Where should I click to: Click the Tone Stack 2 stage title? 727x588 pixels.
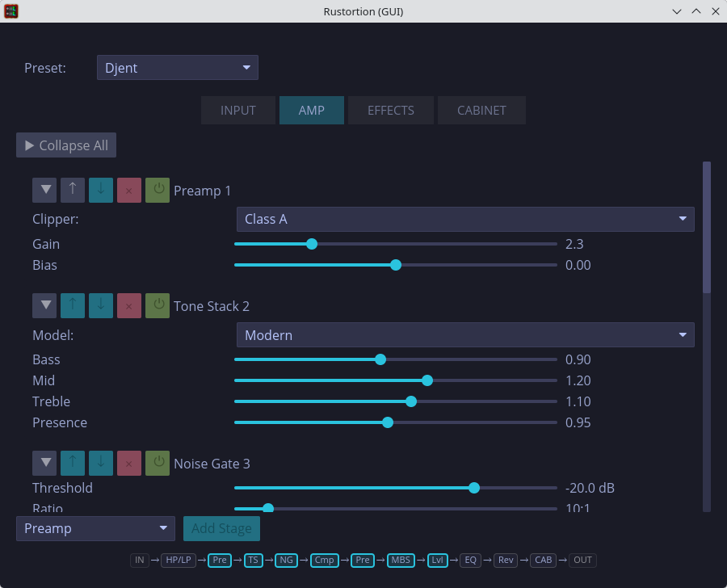(x=212, y=306)
